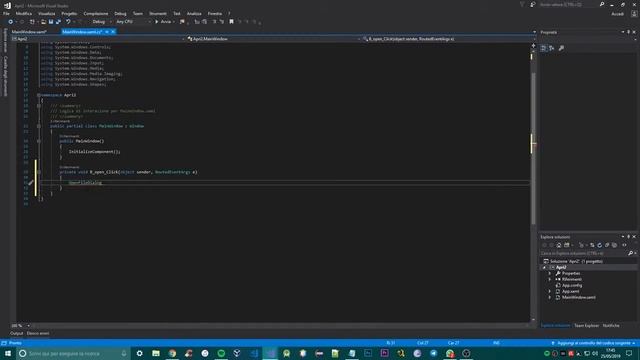Viewport: 640px width, 360px height.
Task: Open the Finestra menu
Action: 215,13
